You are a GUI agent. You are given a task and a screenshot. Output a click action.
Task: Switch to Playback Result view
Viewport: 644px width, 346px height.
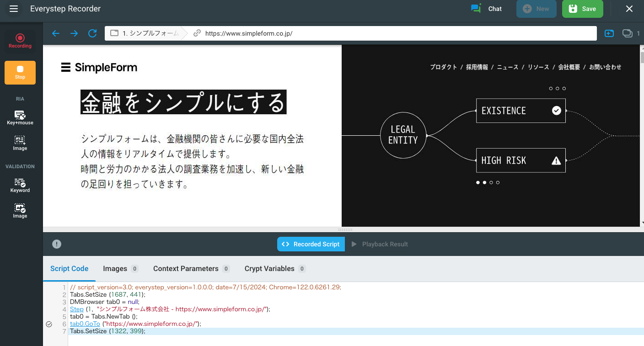point(380,244)
